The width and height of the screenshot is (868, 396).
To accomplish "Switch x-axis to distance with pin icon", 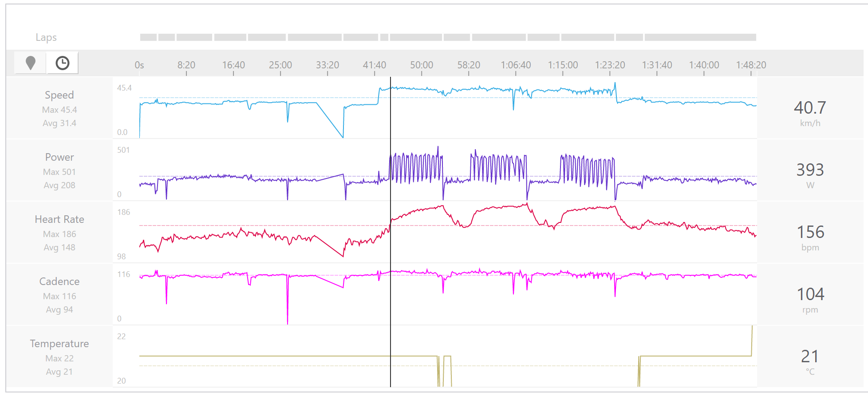I will coord(30,63).
